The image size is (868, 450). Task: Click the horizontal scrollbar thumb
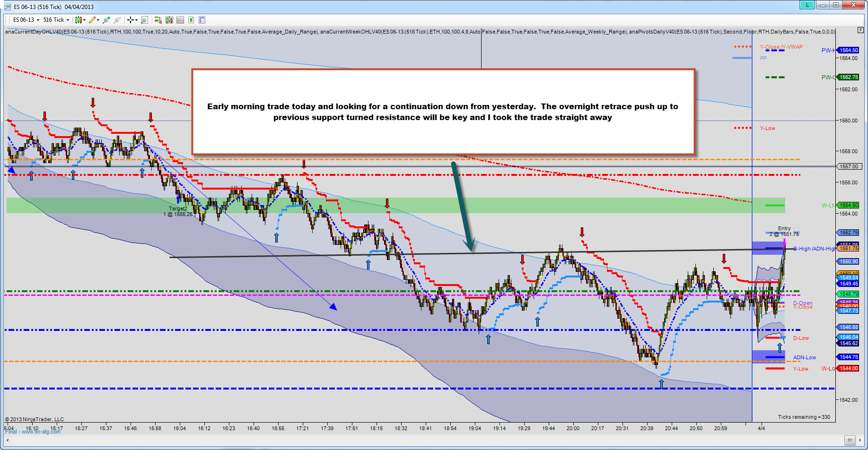(850, 440)
